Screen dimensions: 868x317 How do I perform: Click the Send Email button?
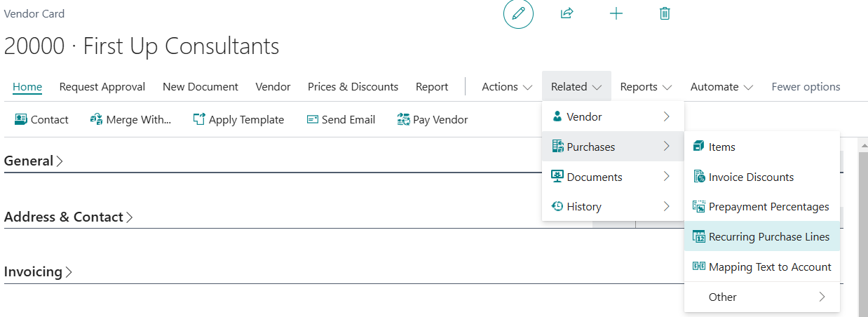[x=341, y=119]
